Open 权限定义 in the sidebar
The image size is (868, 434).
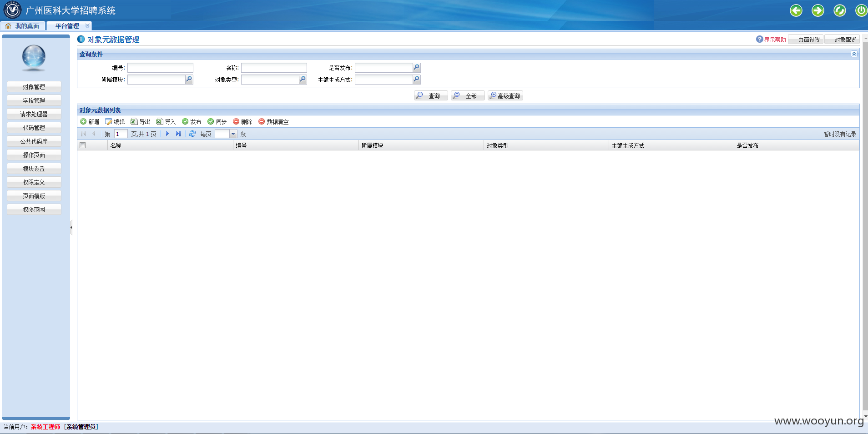pyautogui.click(x=34, y=182)
